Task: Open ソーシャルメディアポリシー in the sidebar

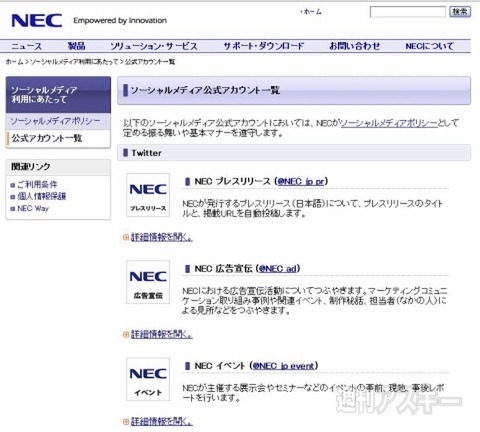Action: tap(55, 121)
